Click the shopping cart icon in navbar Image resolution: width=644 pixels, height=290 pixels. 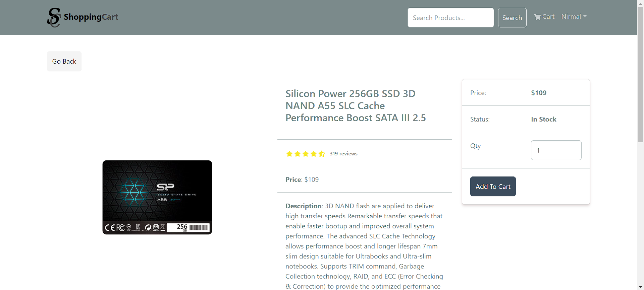(x=537, y=17)
